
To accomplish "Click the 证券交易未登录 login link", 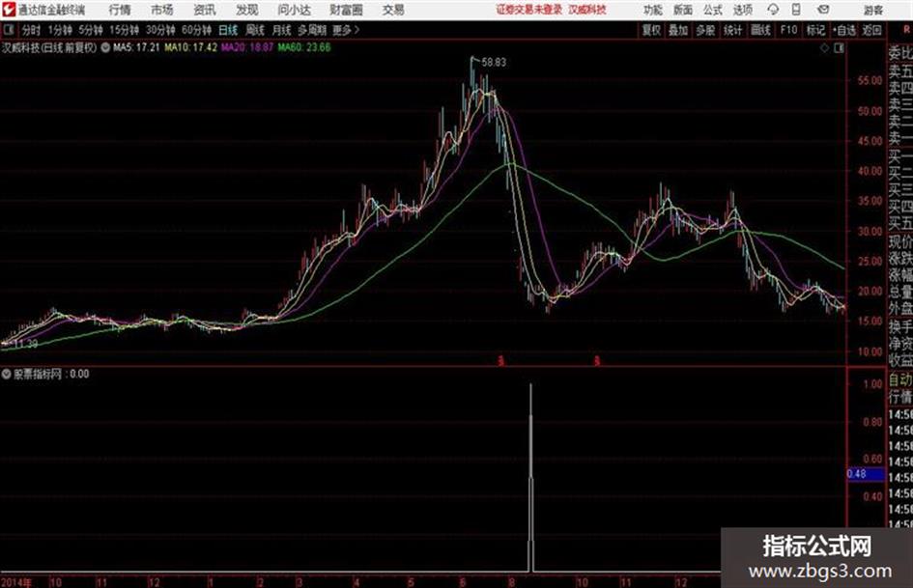I will click(x=529, y=10).
